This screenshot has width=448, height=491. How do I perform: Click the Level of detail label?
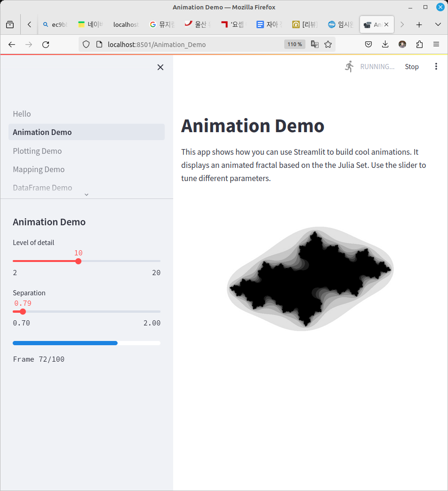point(33,243)
